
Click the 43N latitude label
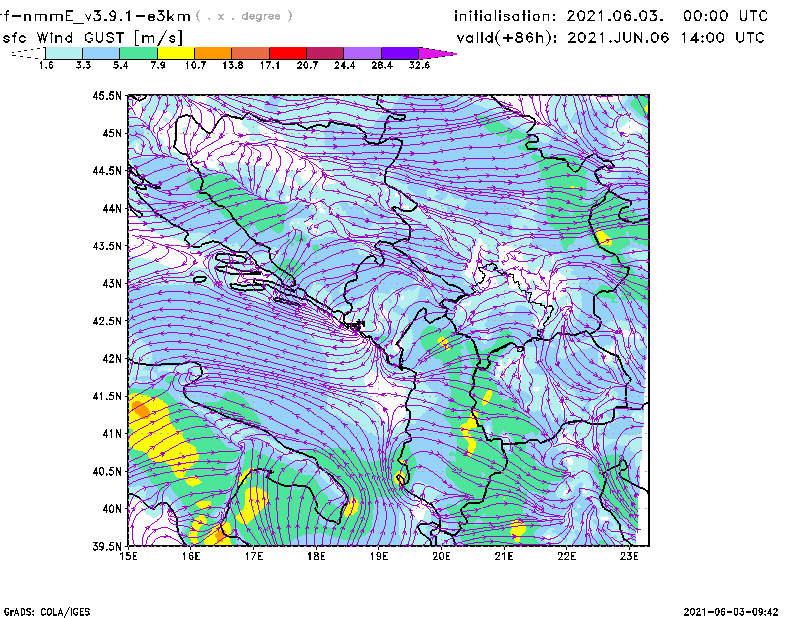click(112, 283)
